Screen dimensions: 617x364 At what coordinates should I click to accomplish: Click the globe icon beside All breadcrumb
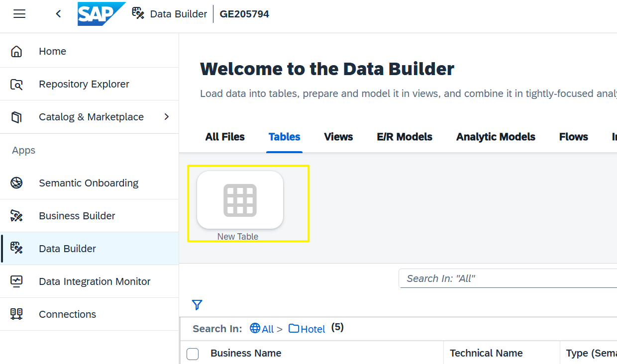coord(255,328)
